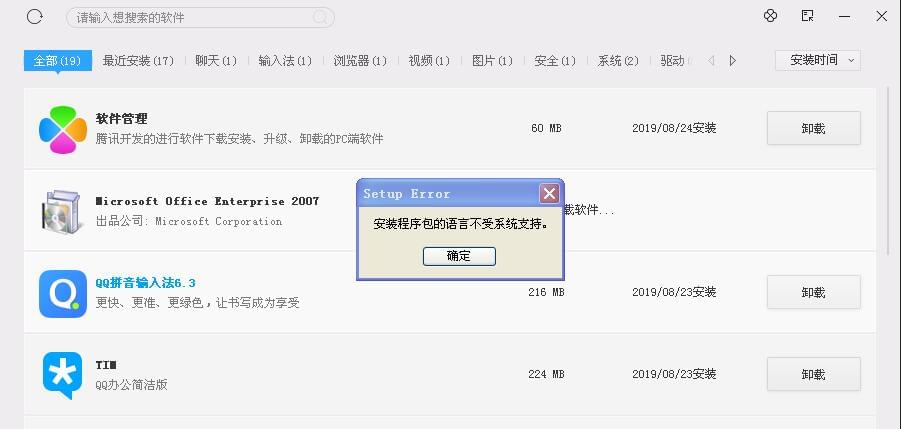The image size is (901, 429).
Task: Open the skin icon in title bar
Action: pos(770,16)
